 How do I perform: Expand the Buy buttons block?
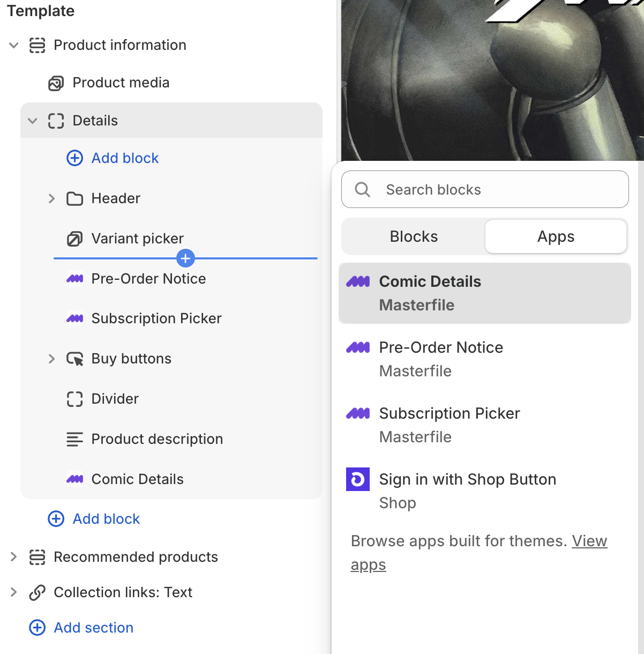pos(51,359)
